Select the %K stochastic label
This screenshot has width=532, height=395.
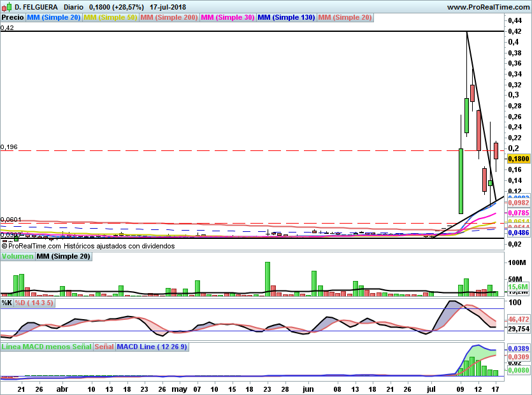tap(7, 303)
